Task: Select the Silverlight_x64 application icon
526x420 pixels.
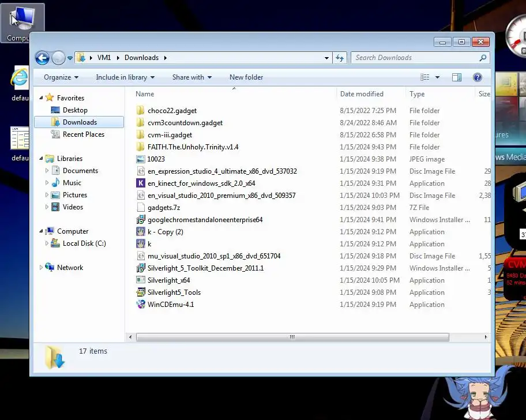Action: (141, 280)
